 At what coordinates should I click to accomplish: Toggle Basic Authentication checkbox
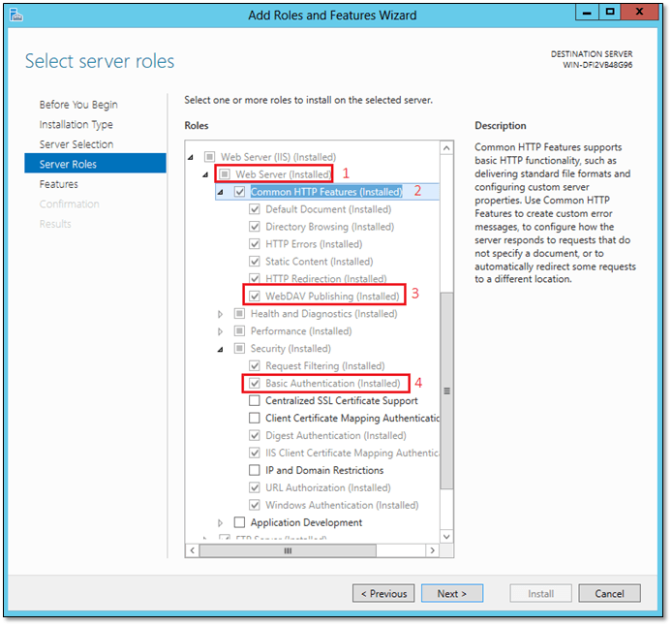click(x=255, y=383)
